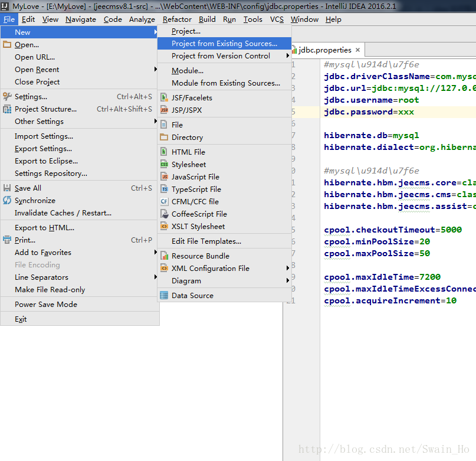Click the File document icon in submenu
Image resolution: width=476 pixels, height=461 pixels.
coord(164,125)
